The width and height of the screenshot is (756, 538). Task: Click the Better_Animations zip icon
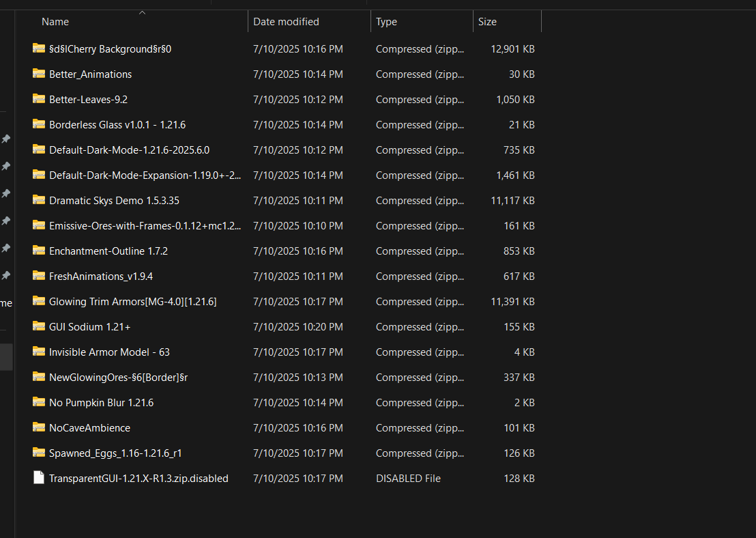click(x=39, y=73)
